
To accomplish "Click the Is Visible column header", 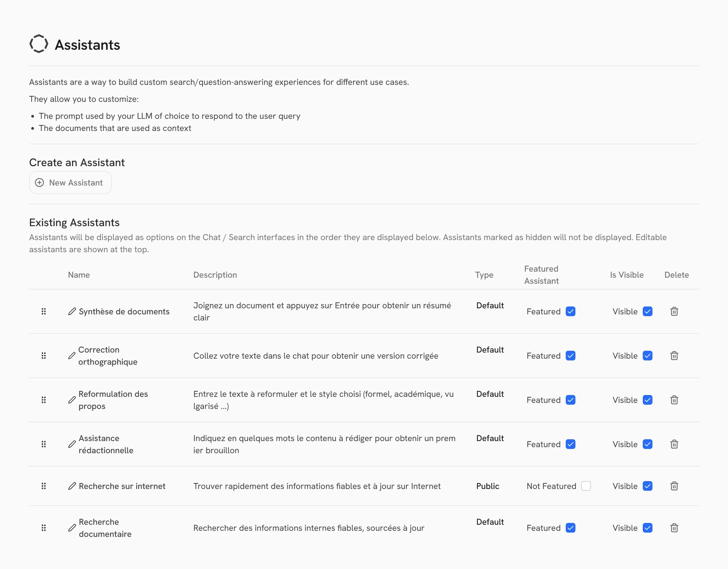I will (627, 275).
